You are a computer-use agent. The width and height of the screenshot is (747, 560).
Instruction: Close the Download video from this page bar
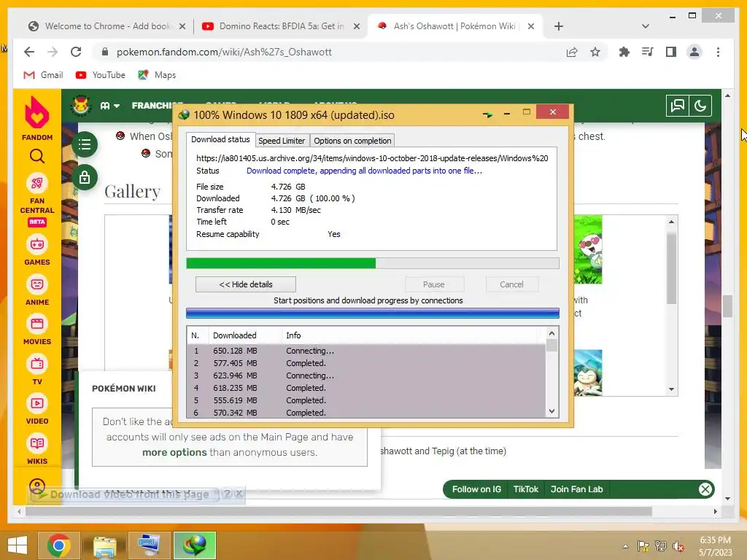click(239, 494)
